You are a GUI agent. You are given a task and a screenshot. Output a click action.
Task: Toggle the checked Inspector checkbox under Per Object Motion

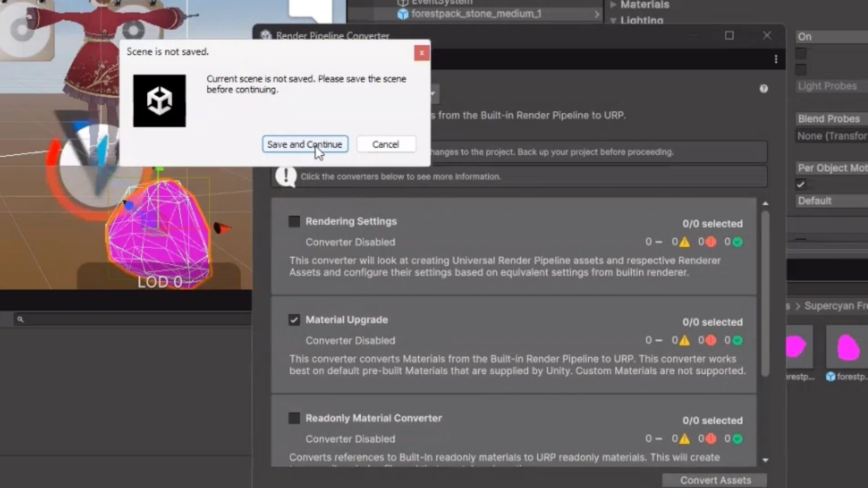pos(801,185)
